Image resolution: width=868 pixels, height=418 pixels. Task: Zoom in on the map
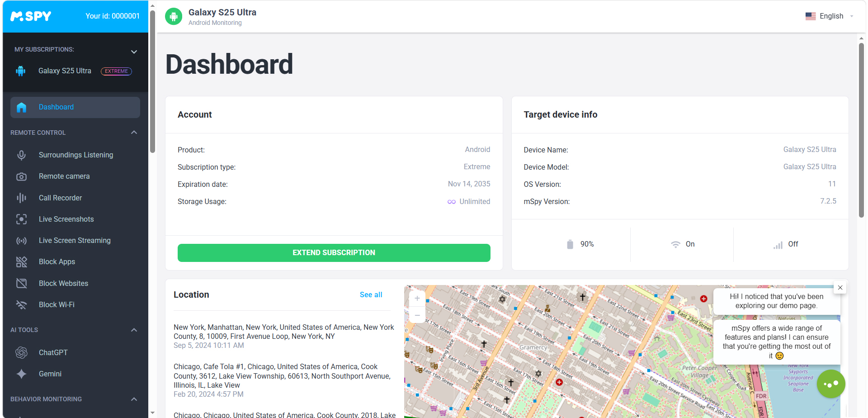pyautogui.click(x=417, y=299)
